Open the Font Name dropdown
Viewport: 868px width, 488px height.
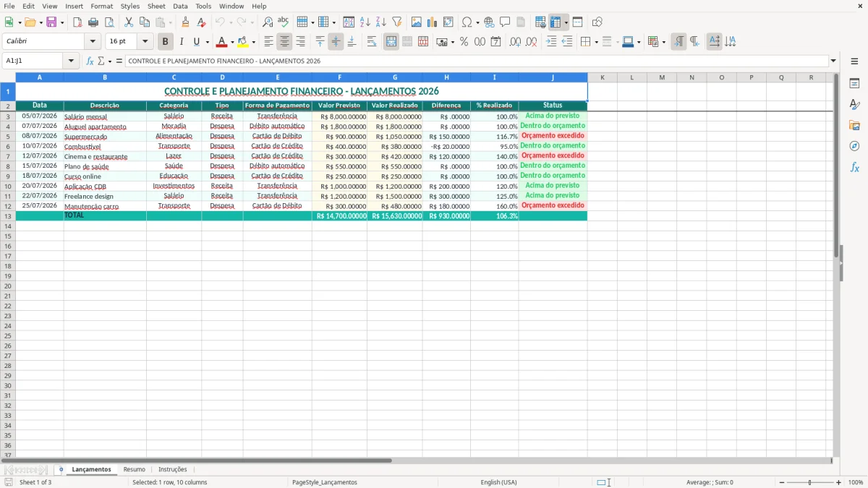click(x=93, y=42)
